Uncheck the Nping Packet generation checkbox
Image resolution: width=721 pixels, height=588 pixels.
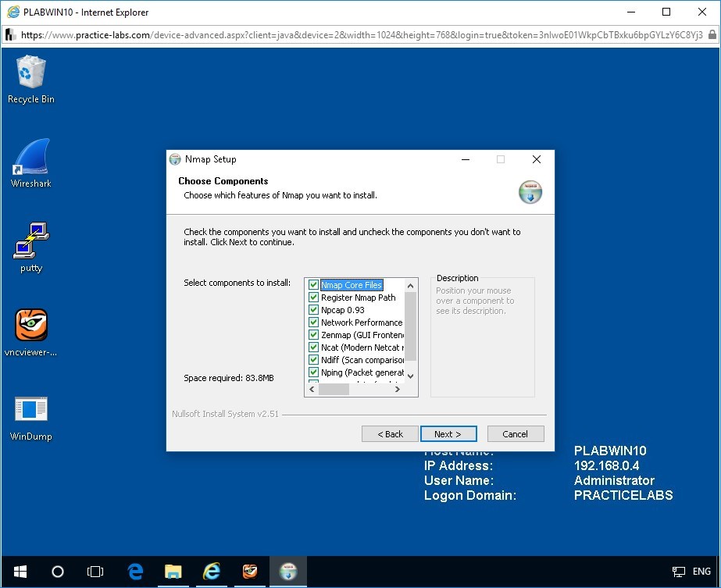313,372
